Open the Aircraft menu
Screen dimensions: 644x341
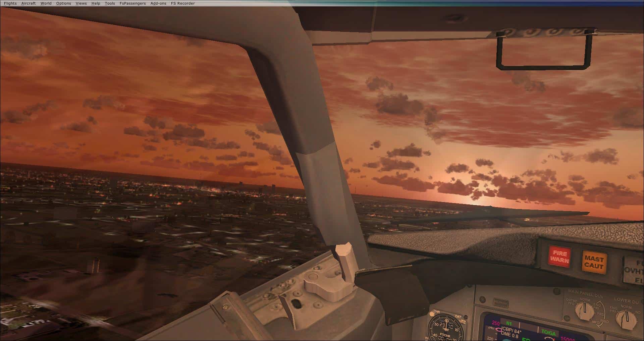click(29, 3)
